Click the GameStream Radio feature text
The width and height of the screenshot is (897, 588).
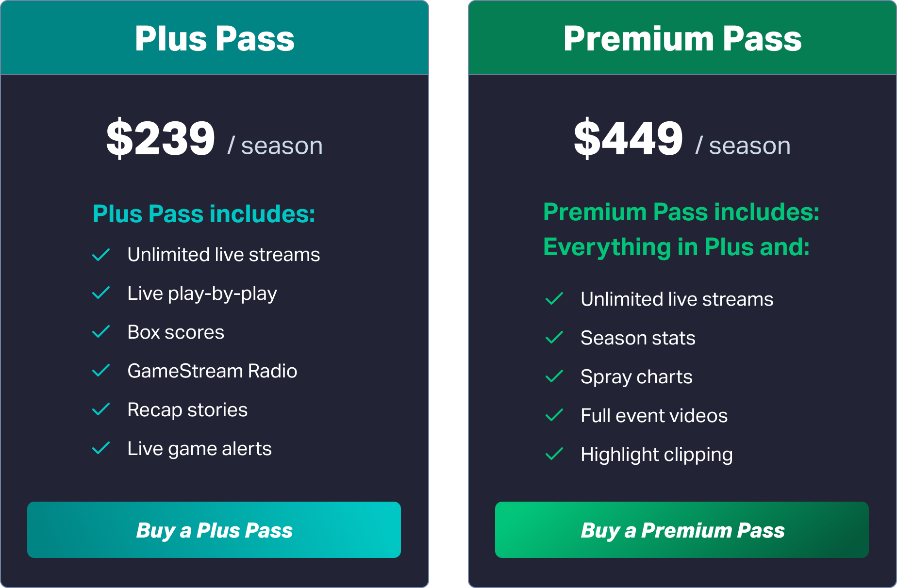coord(212,371)
